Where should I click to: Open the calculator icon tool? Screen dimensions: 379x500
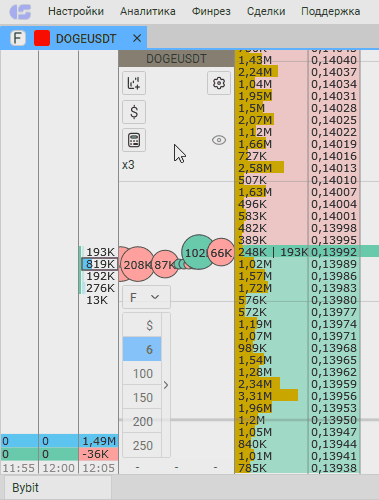pyautogui.click(x=134, y=140)
